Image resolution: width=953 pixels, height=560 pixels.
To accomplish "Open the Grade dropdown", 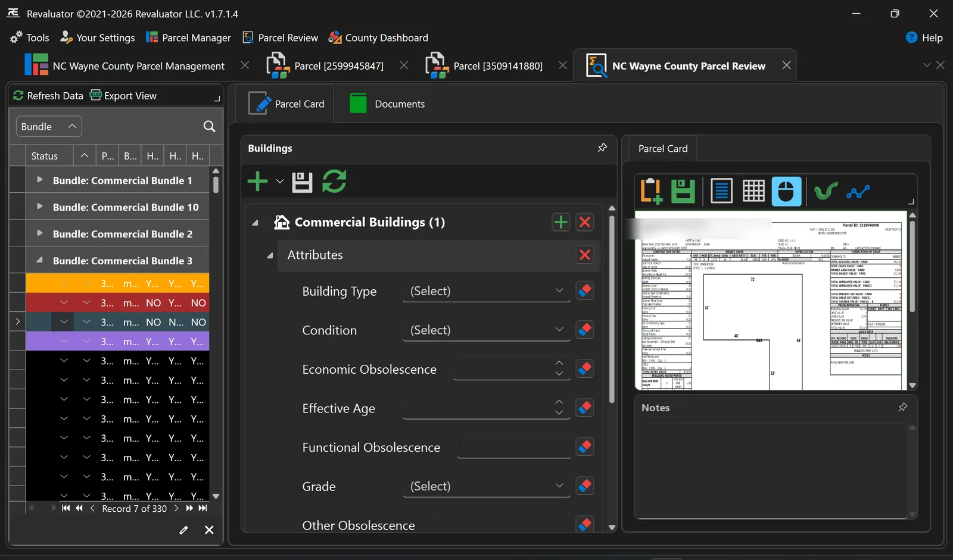I will tap(487, 486).
